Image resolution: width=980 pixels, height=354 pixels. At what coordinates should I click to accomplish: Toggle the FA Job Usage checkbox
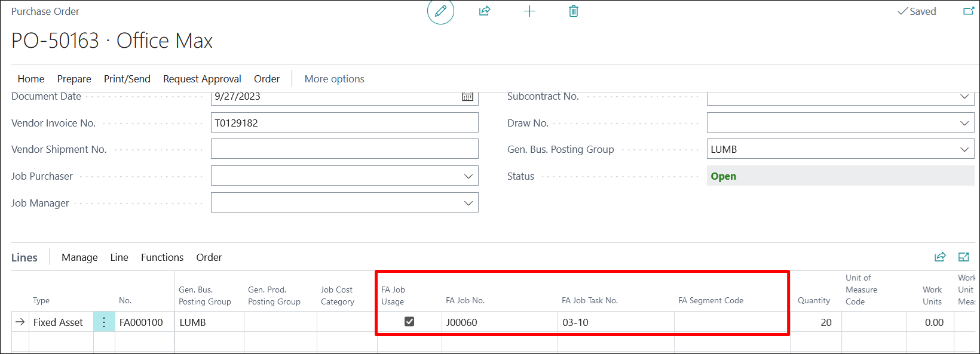coord(409,322)
